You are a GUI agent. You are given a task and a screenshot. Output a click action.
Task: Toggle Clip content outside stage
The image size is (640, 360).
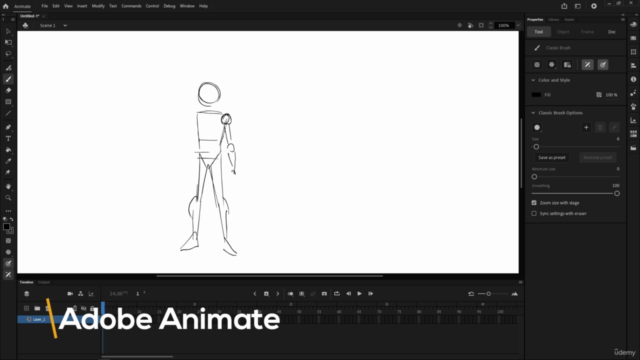point(481,25)
